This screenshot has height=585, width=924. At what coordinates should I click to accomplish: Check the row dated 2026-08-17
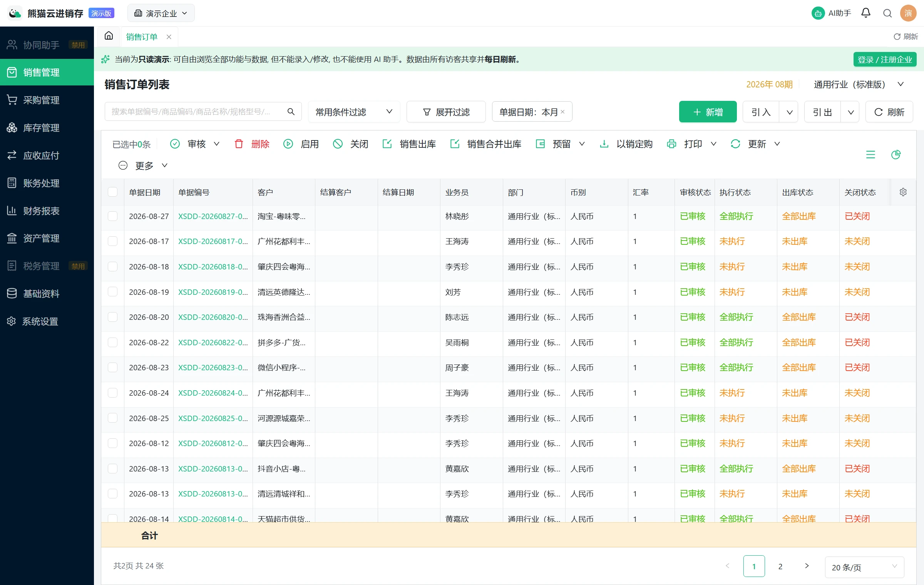tap(113, 241)
